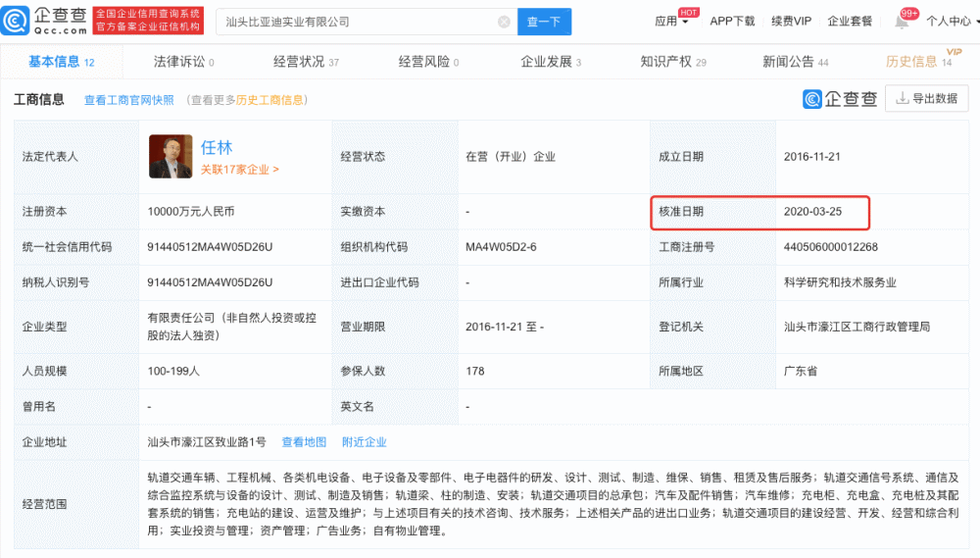Switch to 法律诉讼 tab
The height and width of the screenshot is (558, 980).
184,62
